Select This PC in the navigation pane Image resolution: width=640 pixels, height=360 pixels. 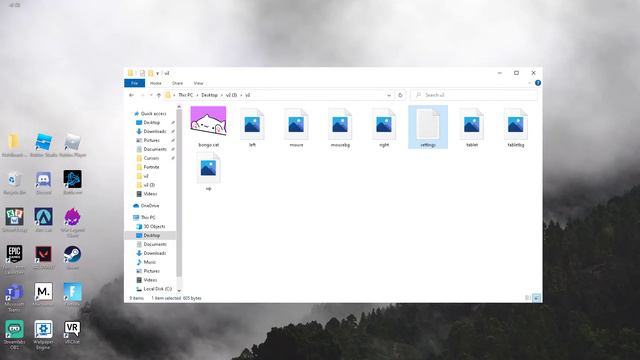[x=144, y=218]
